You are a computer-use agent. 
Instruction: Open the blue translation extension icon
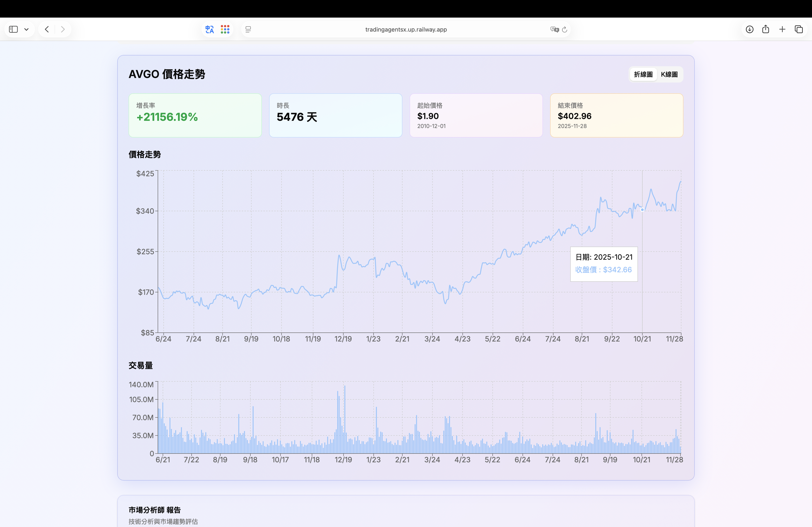coord(210,29)
